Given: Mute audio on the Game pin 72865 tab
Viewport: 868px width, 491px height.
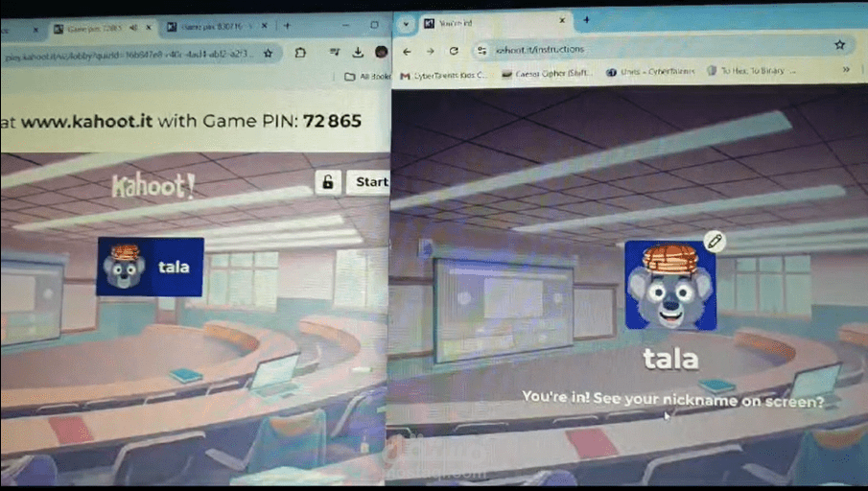Looking at the screenshot, I should pyautogui.click(x=133, y=27).
